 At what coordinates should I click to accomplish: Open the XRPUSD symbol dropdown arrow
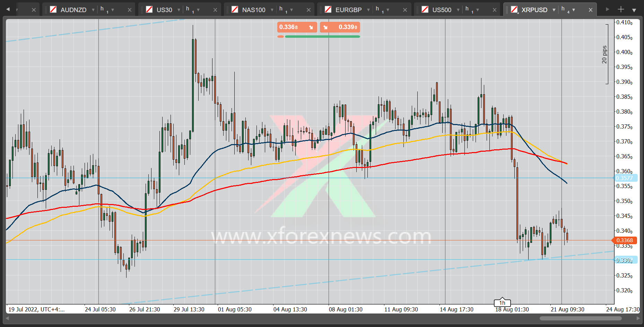(554, 10)
